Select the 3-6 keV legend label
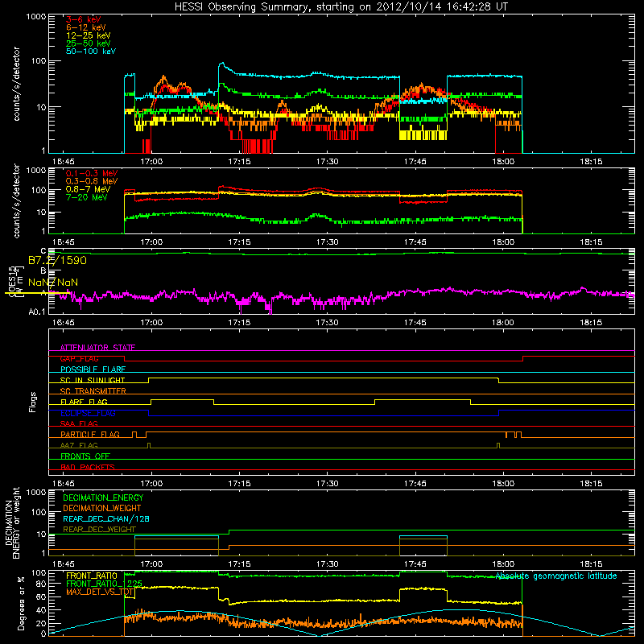This screenshot has height=644, width=644. pos(84,19)
